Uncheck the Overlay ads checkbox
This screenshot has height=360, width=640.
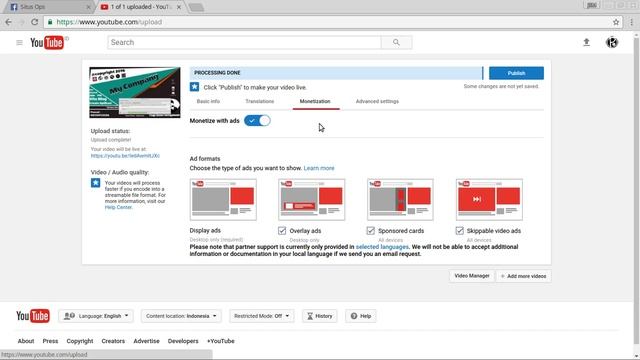(x=282, y=231)
